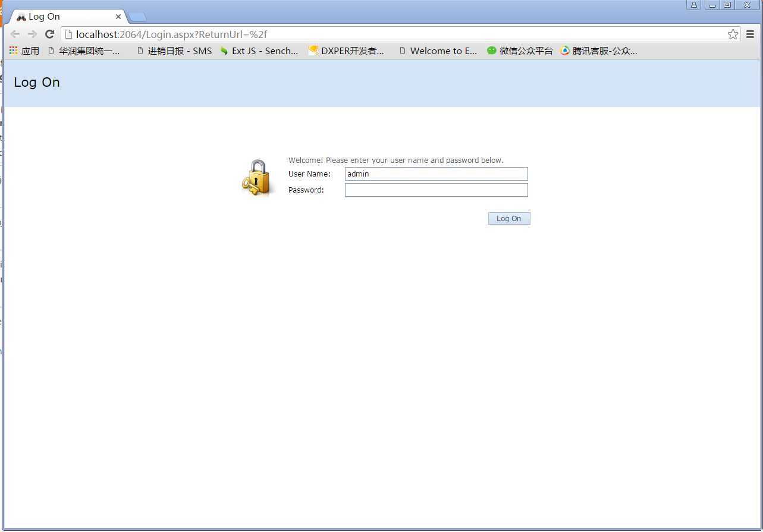Open the Chrome hamburger menu

point(751,34)
